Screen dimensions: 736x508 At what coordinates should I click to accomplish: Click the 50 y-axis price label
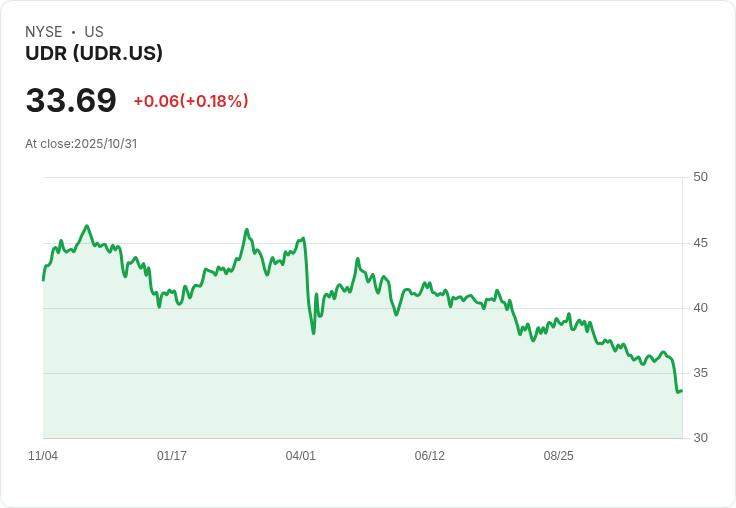(x=701, y=177)
